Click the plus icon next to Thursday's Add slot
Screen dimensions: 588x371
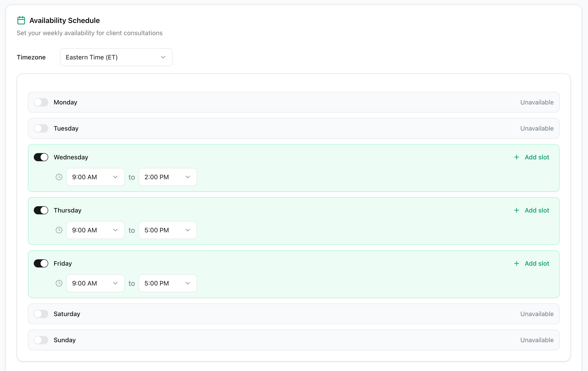[x=516, y=210]
